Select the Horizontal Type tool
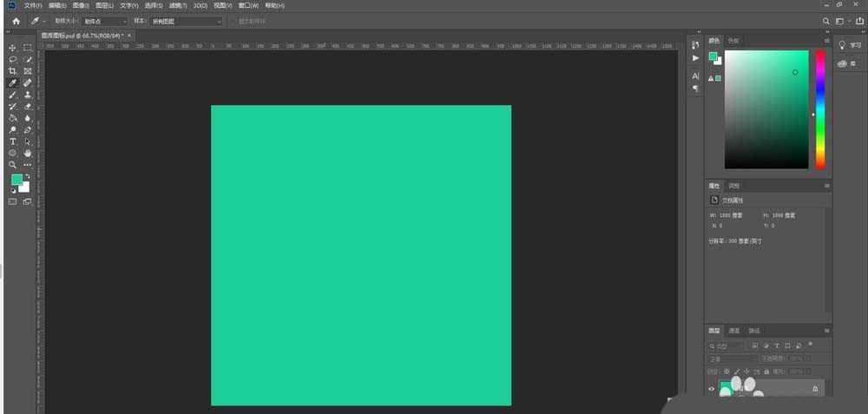Screen dimensions: 868x414 (13, 141)
